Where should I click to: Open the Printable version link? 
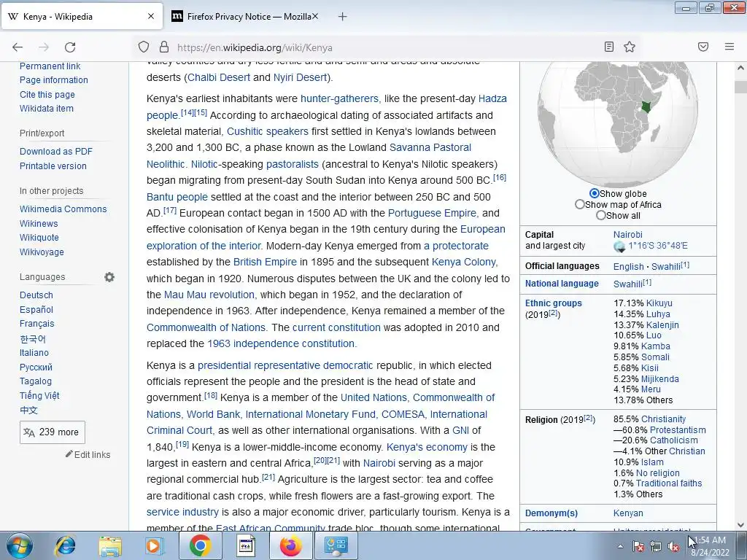53,166
